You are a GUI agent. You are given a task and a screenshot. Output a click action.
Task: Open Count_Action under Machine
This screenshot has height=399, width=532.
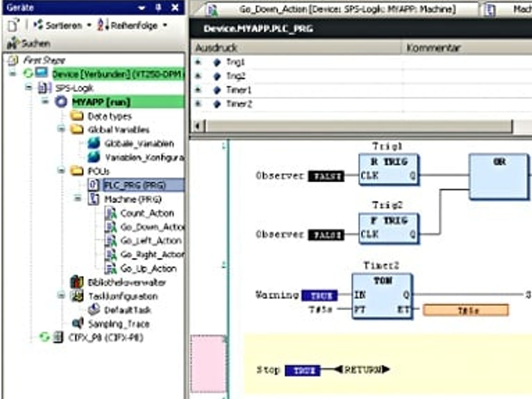147,213
